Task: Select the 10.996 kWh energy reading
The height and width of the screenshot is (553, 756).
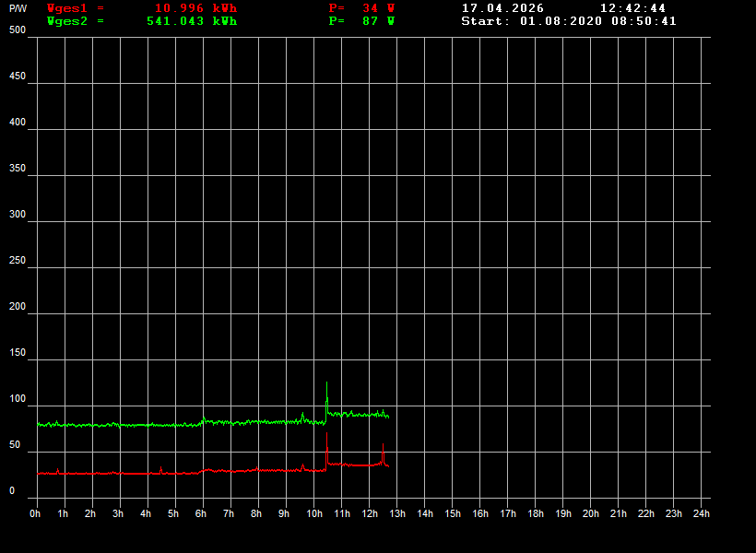Action: 195,8
